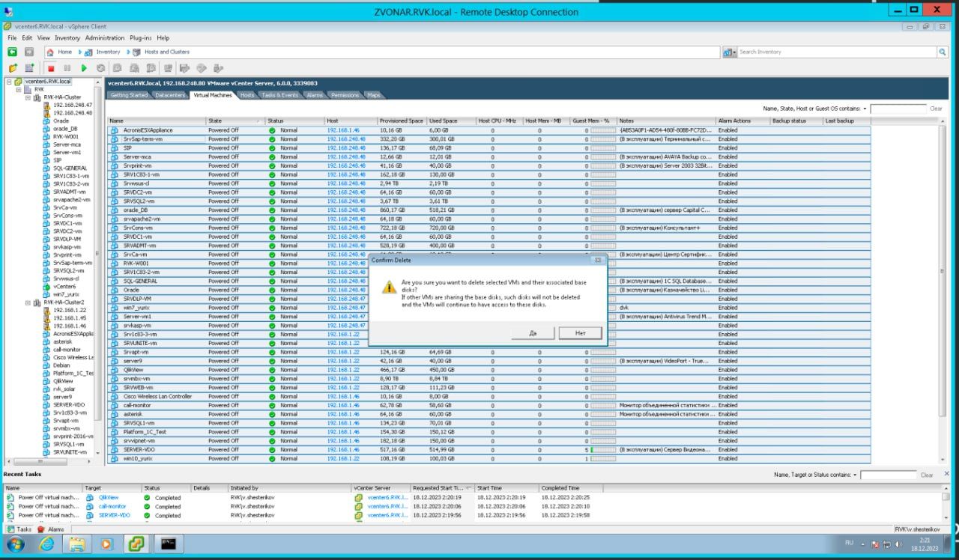This screenshot has width=959, height=560.
Task: Open the search type dropdown beside Search Inventory
Action: click(x=730, y=52)
